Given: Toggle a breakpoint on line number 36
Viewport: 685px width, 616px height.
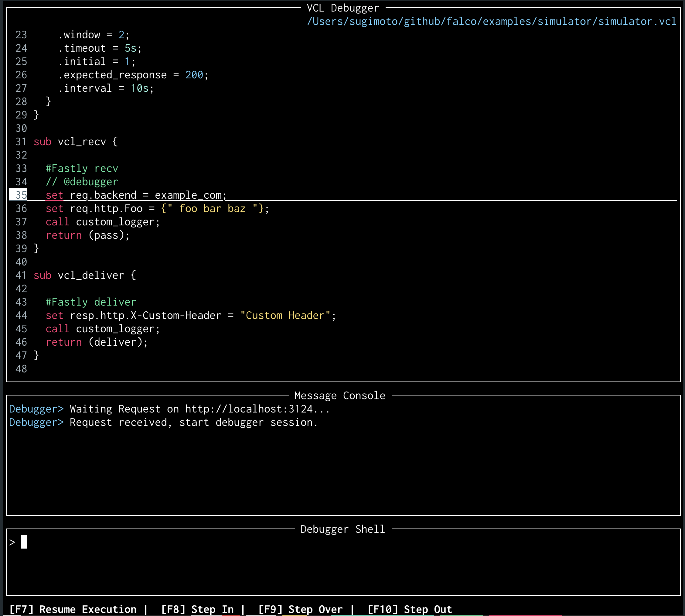Looking at the screenshot, I should (x=21, y=208).
